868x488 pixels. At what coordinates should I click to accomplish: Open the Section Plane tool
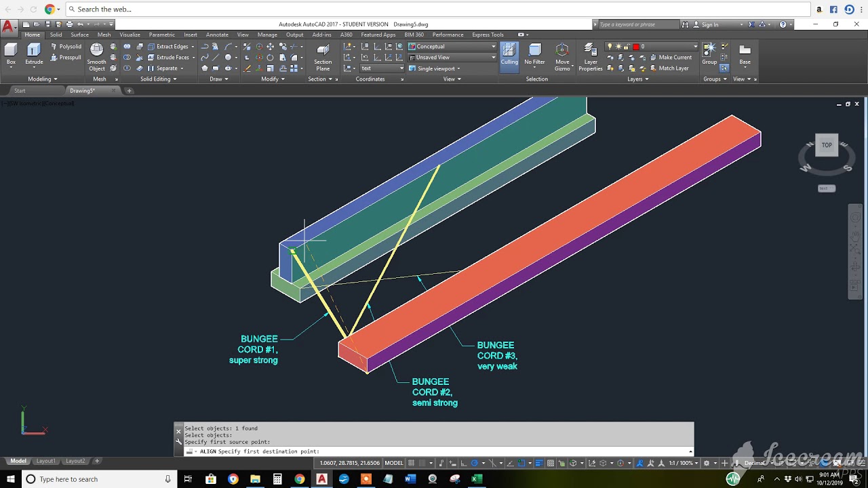pyautogui.click(x=323, y=57)
